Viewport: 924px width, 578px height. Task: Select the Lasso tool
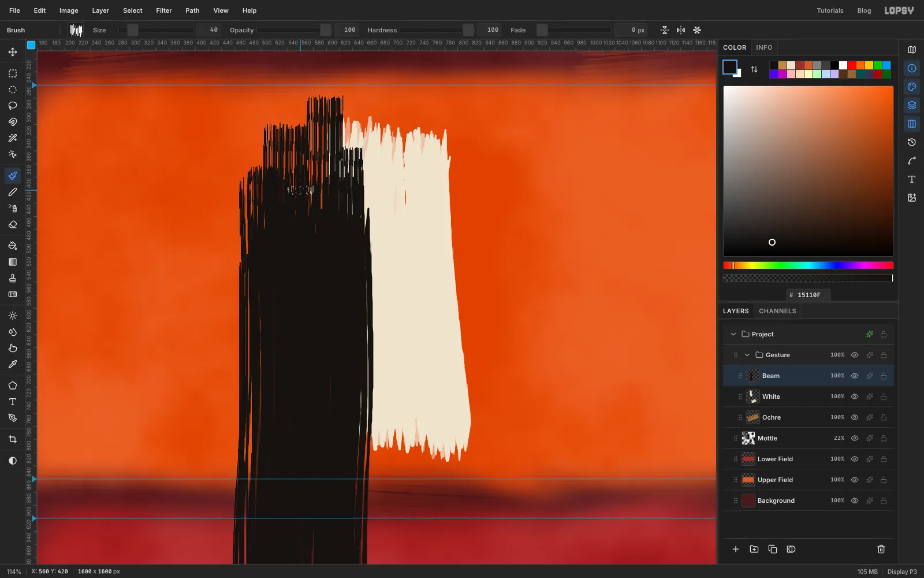(13, 106)
